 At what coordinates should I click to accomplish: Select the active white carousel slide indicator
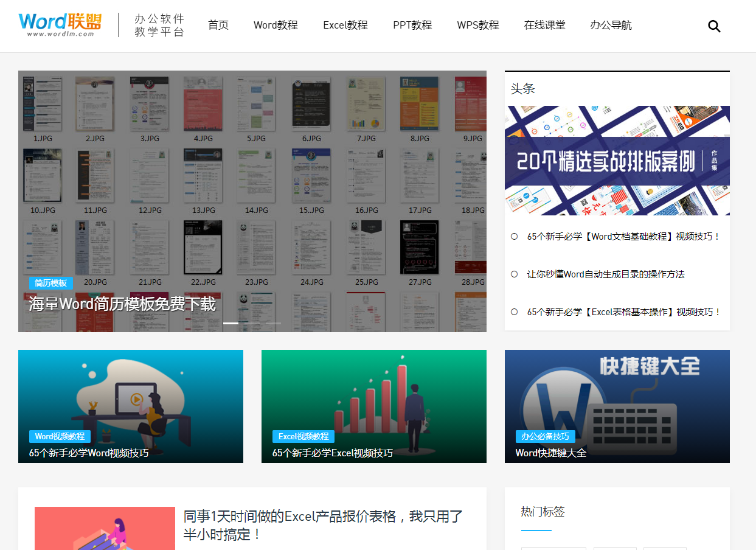[231, 323]
